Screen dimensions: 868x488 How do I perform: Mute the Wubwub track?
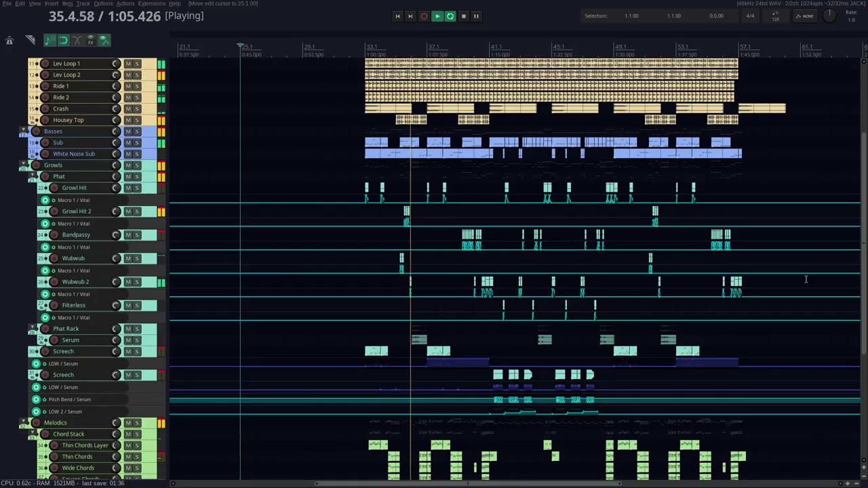128,259
